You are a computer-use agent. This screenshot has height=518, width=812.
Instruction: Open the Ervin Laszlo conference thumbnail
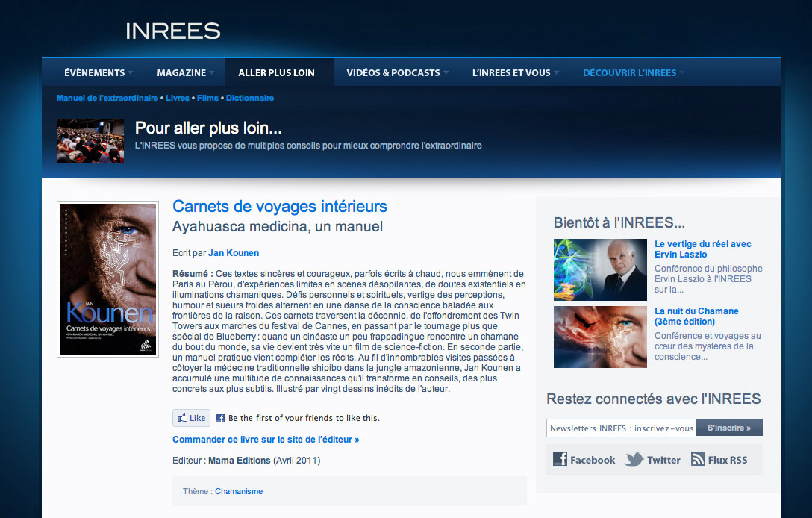coord(600,269)
